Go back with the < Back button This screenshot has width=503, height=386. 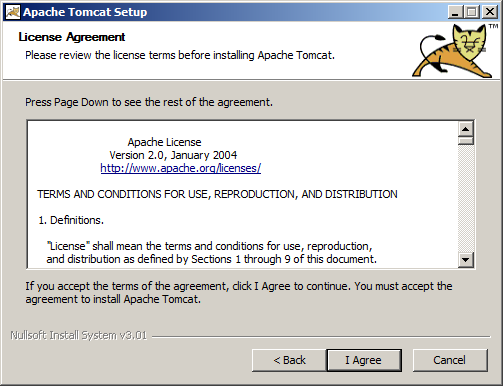(x=289, y=360)
